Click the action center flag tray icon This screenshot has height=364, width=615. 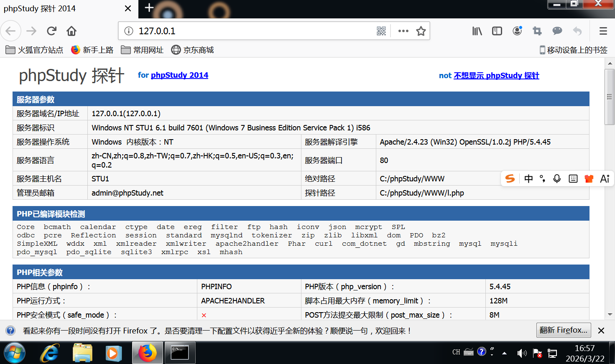pyautogui.click(x=537, y=353)
